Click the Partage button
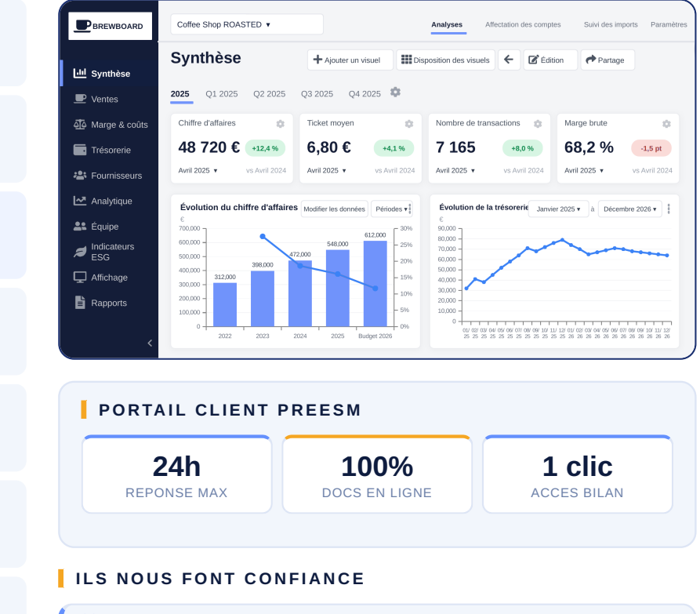 [608, 60]
